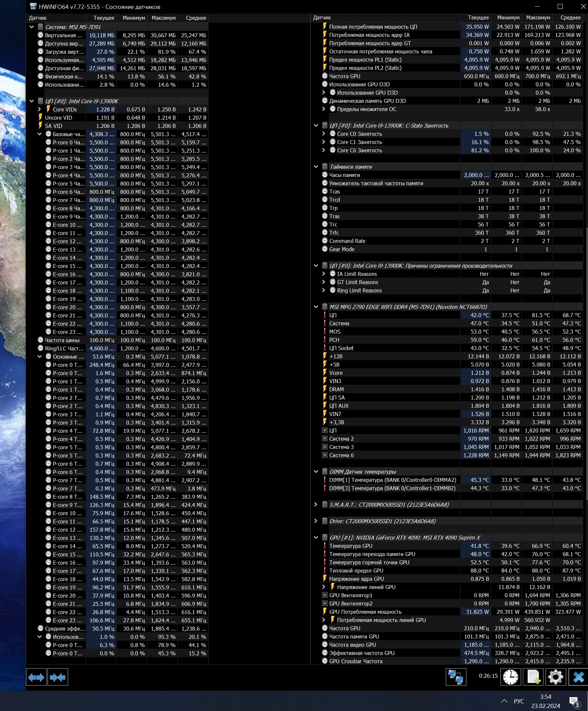Expand the S.M.A.R.T.: CT2000MX500SSD1 group
Viewport: 588px width, 711px height.
coord(316,504)
